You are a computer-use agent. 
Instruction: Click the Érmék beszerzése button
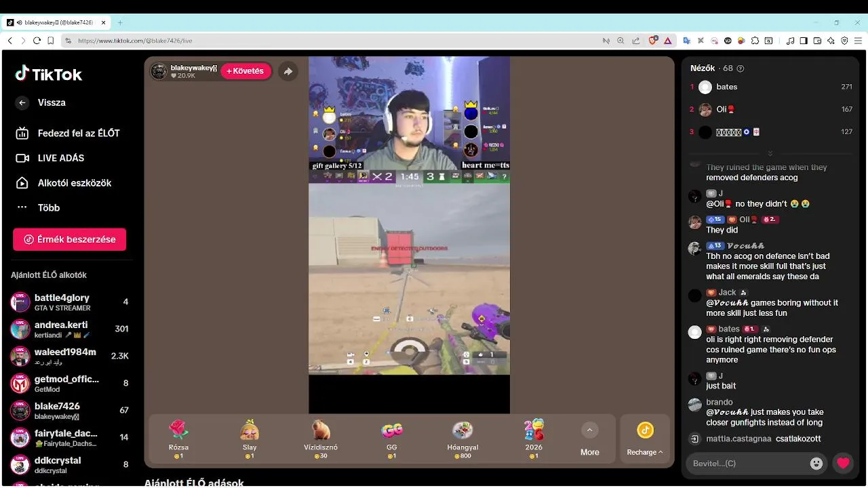click(x=69, y=239)
